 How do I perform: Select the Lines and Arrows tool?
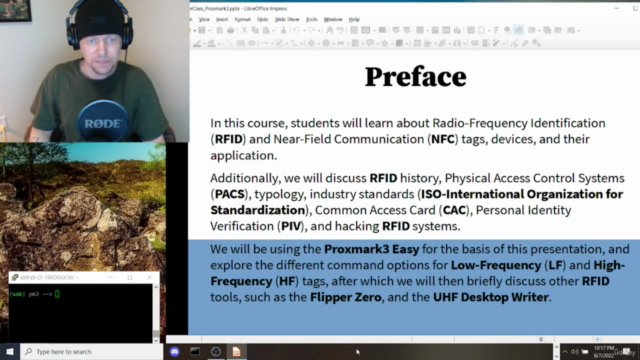[x=265, y=43]
